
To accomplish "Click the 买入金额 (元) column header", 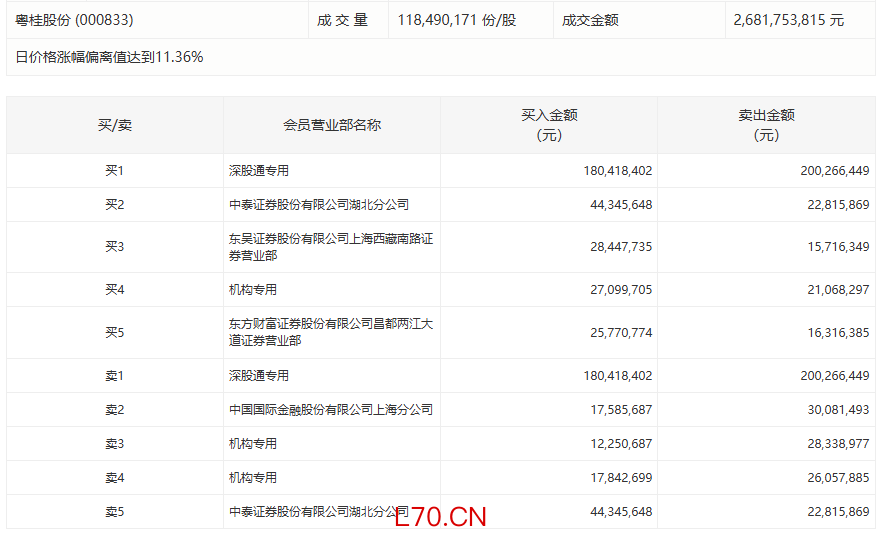I will click(549, 125).
